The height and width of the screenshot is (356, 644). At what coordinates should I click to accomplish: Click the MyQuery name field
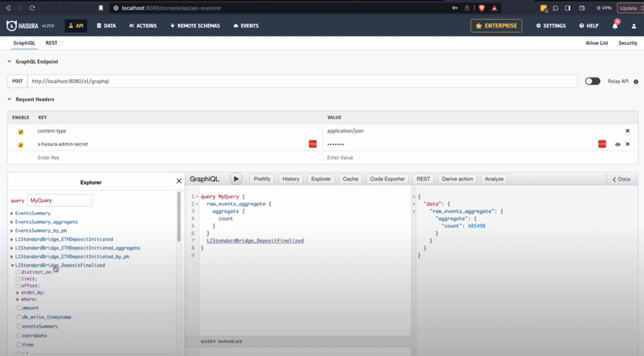click(x=60, y=200)
